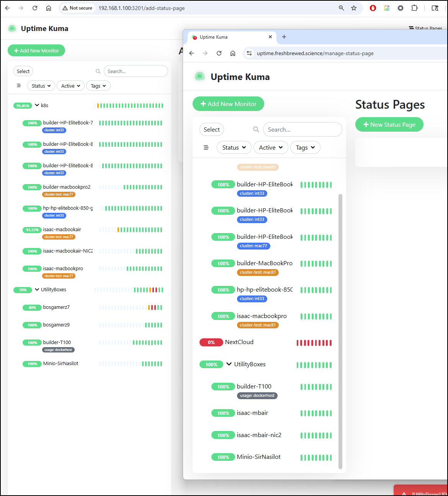Collapse the k8s group in background window

click(37, 105)
